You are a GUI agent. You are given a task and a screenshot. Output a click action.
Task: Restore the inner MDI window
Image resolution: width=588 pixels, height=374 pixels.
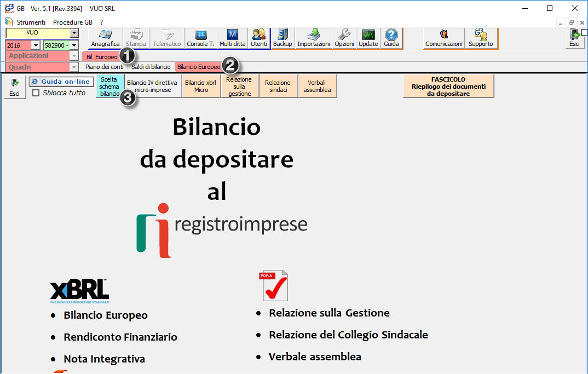[x=572, y=22]
